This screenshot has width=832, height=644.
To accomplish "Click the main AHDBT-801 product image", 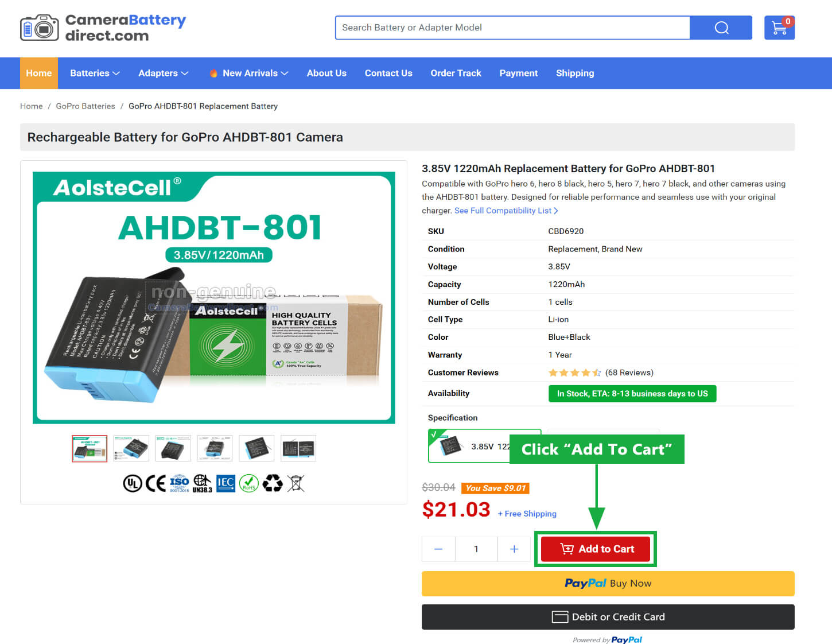I will point(214,297).
